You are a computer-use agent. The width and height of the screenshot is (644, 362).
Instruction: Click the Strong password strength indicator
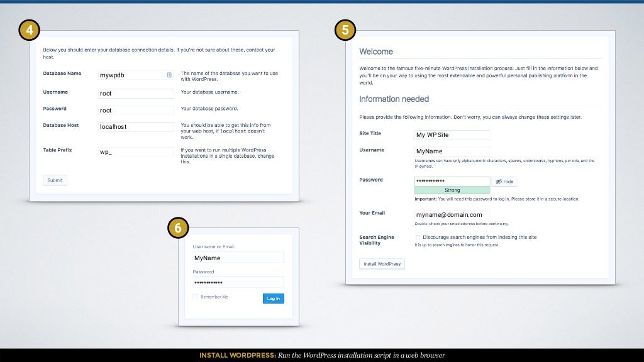click(x=452, y=190)
